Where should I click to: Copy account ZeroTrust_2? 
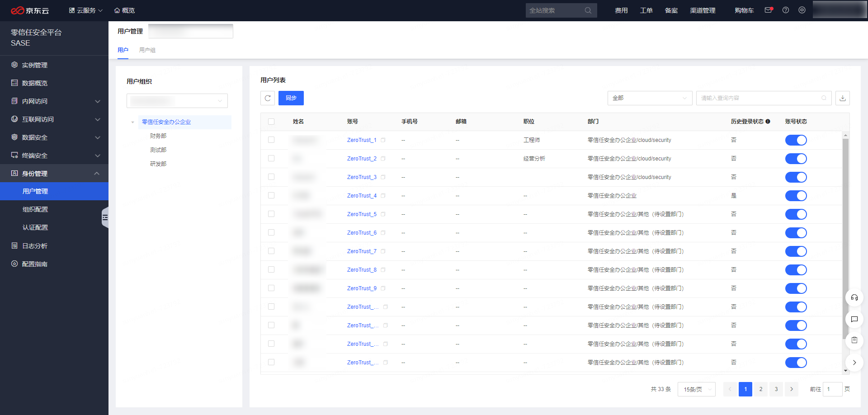click(383, 159)
